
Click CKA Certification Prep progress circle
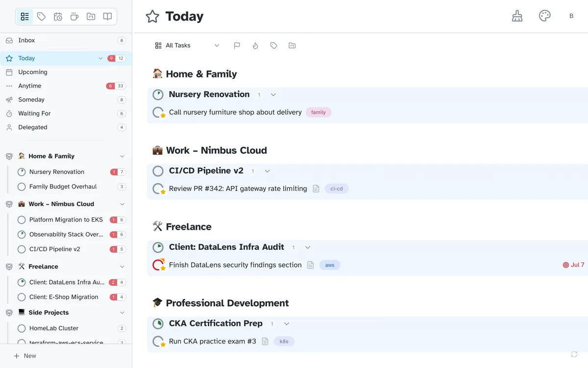(158, 324)
